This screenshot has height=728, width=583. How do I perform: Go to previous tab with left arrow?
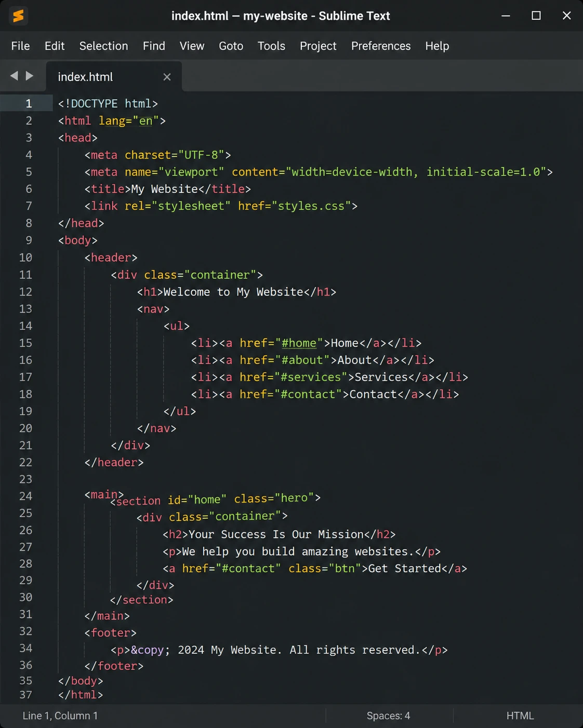[14, 76]
